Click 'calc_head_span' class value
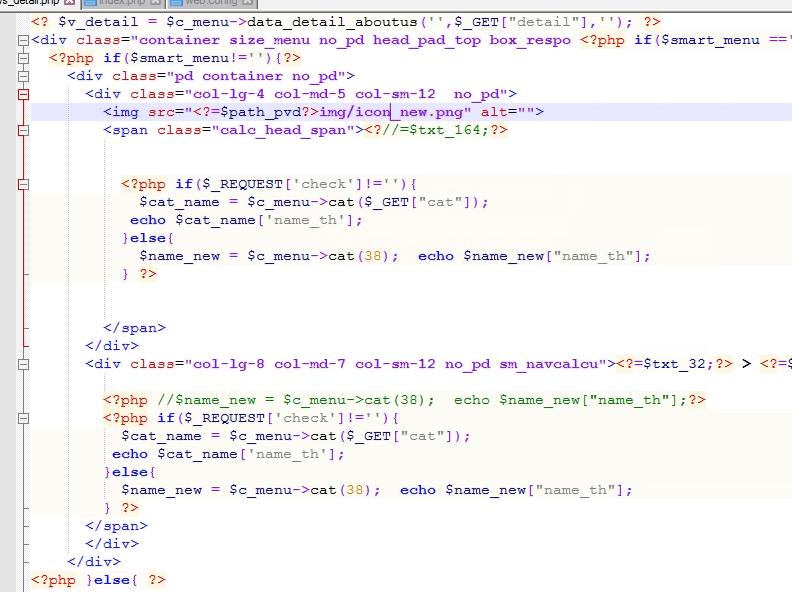Viewport: 792px width, 593px height. pyautogui.click(x=283, y=130)
